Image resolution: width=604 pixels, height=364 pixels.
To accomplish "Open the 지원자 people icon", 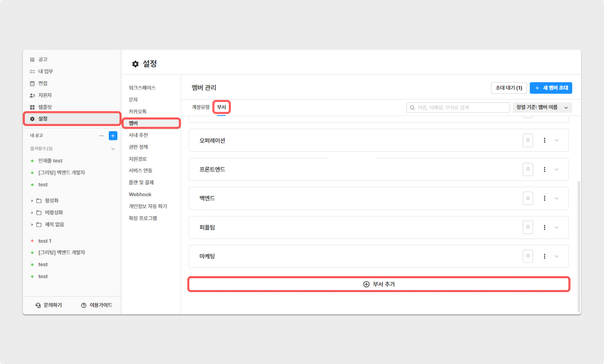I will coord(32,95).
